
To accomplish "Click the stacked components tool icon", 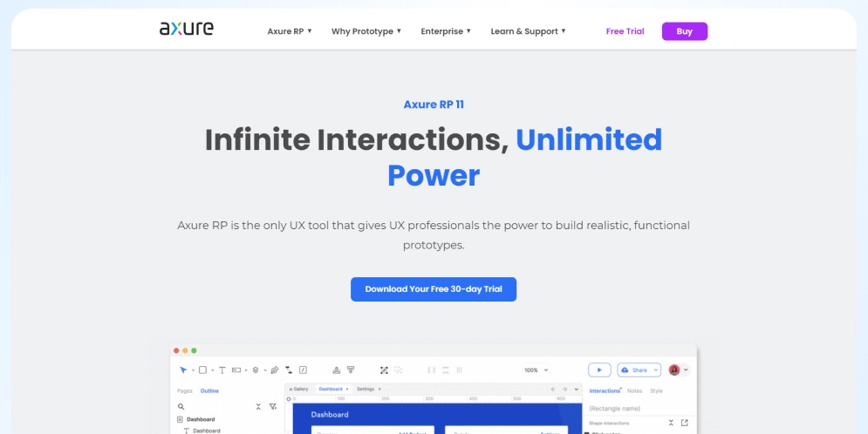I will pyautogui.click(x=256, y=370).
